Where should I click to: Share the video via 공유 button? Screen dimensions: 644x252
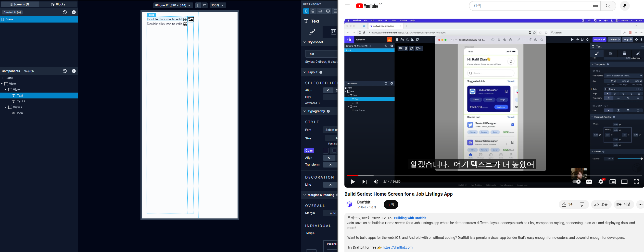601,204
